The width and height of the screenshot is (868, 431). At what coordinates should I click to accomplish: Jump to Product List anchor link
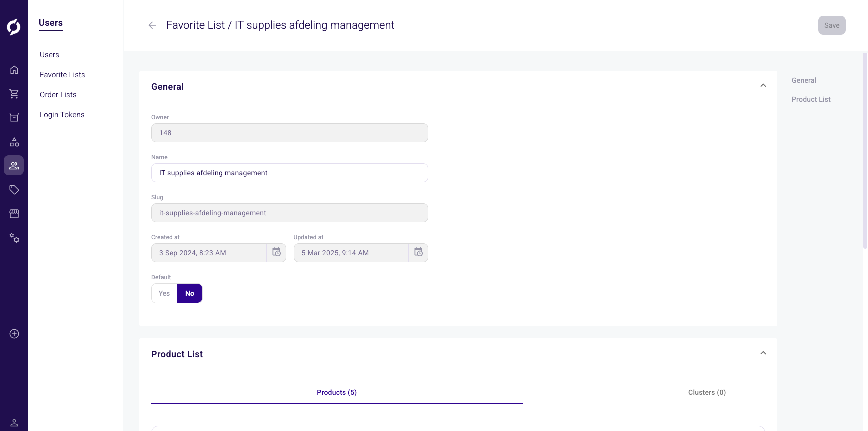811,99
